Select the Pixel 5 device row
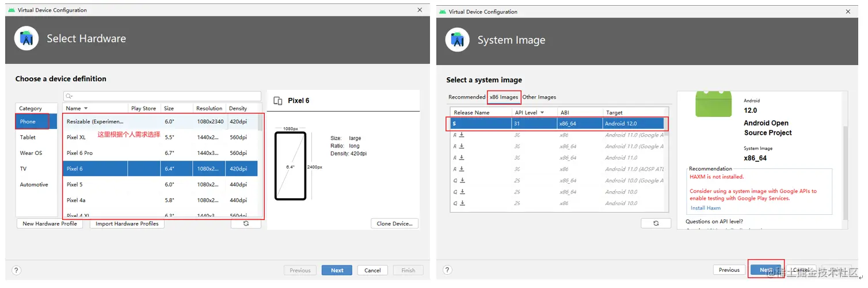The width and height of the screenshot is (868, 288). click(160, 184)
